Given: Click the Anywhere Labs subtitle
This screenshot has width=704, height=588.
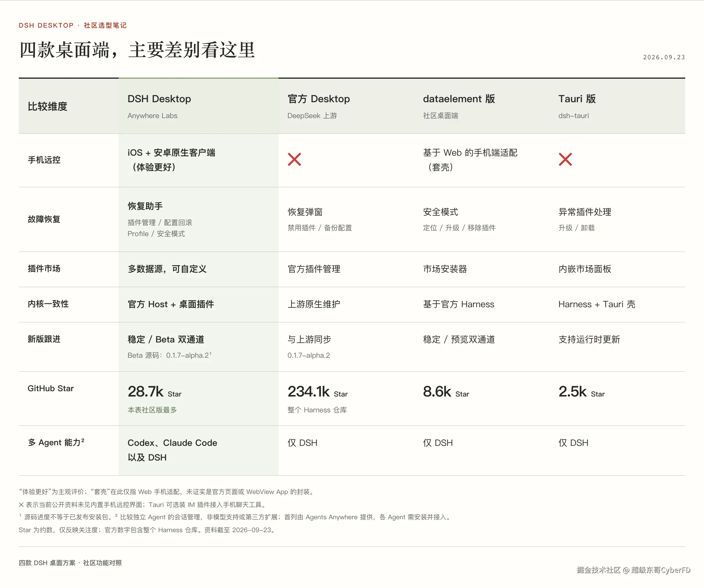Looking at the screenshot, I should pos(152,116).
